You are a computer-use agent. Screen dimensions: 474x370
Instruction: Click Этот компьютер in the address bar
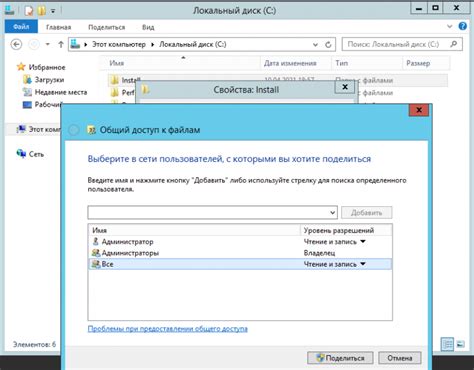[119, 44]
